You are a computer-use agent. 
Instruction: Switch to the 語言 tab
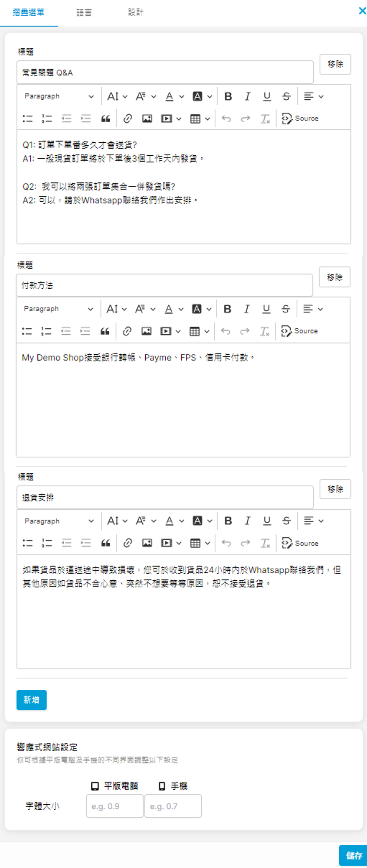[84, 13]
